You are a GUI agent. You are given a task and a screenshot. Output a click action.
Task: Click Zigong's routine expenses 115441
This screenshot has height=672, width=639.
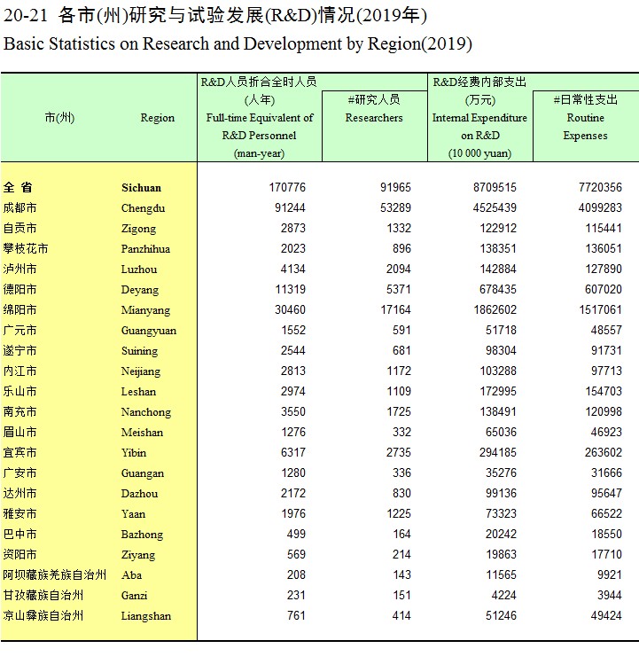[604, 229]
